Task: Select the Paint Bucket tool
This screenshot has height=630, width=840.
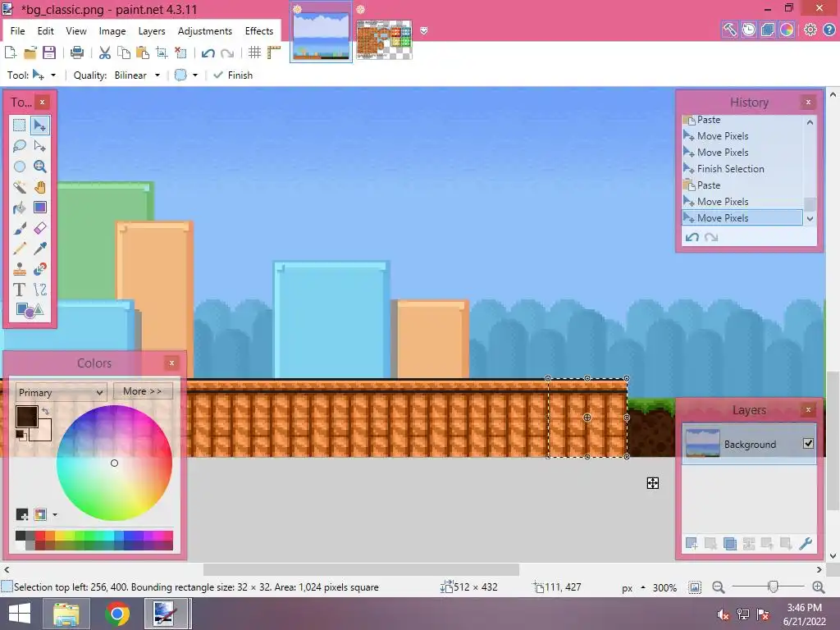Action: [x=20, y=208]
